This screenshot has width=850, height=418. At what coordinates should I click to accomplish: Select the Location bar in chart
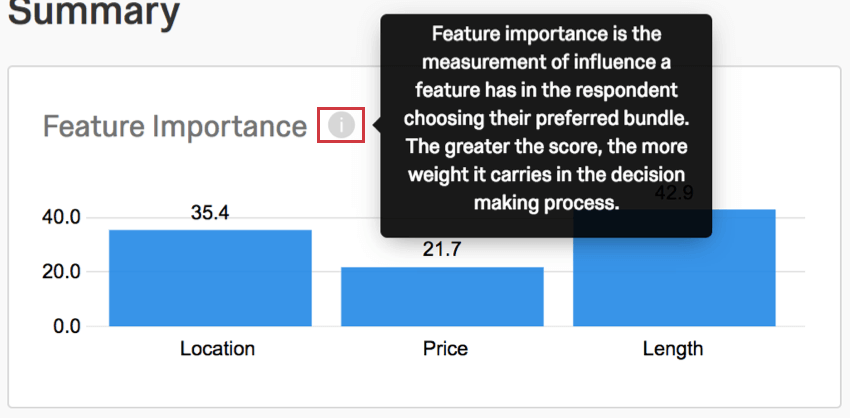point(210,278)
